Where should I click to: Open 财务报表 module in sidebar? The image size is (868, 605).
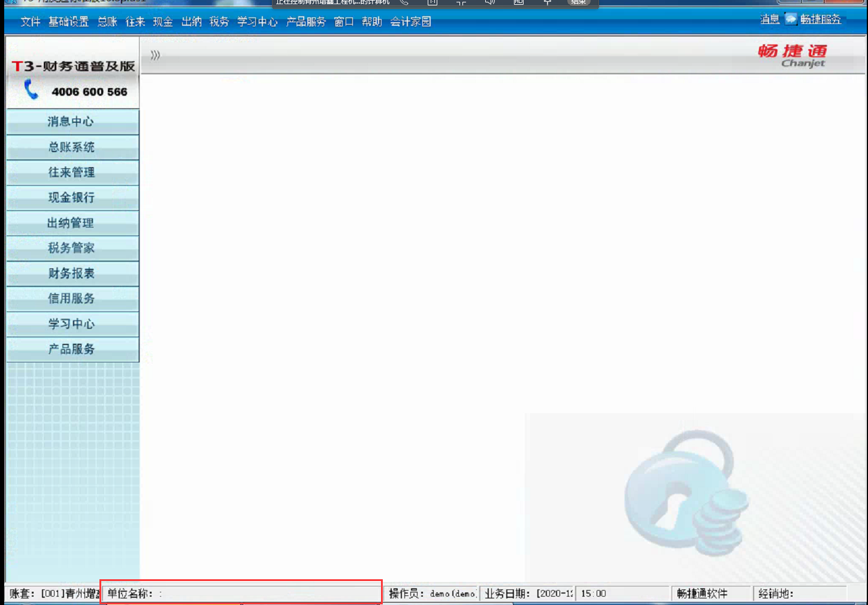click(x=72, y=273)
